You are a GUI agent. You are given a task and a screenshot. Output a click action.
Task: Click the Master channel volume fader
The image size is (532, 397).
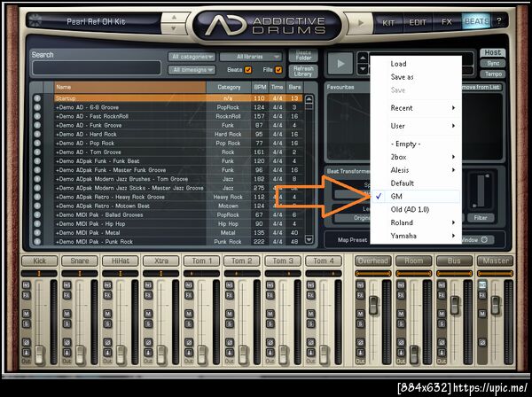click(x=496, y=305)
